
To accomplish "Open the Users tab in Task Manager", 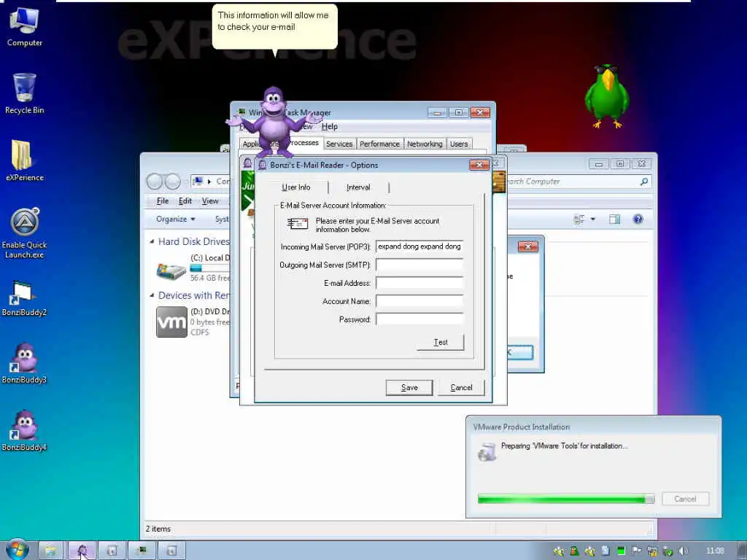I will point(459,144).
